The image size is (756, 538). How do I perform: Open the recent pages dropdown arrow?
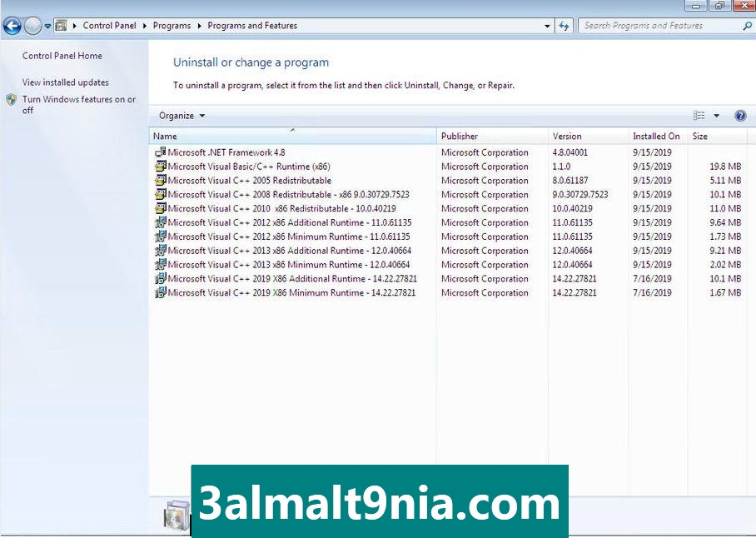(47, 26)
